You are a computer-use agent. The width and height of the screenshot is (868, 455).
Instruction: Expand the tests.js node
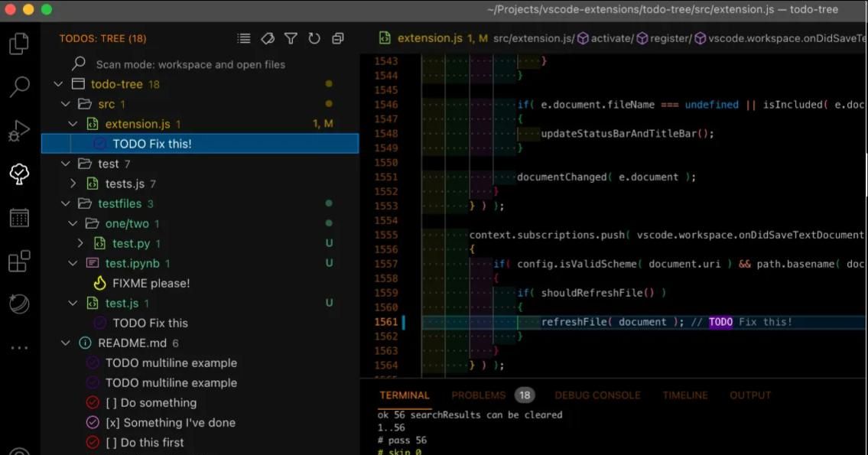pyautogui.click(x=73, y=184)
